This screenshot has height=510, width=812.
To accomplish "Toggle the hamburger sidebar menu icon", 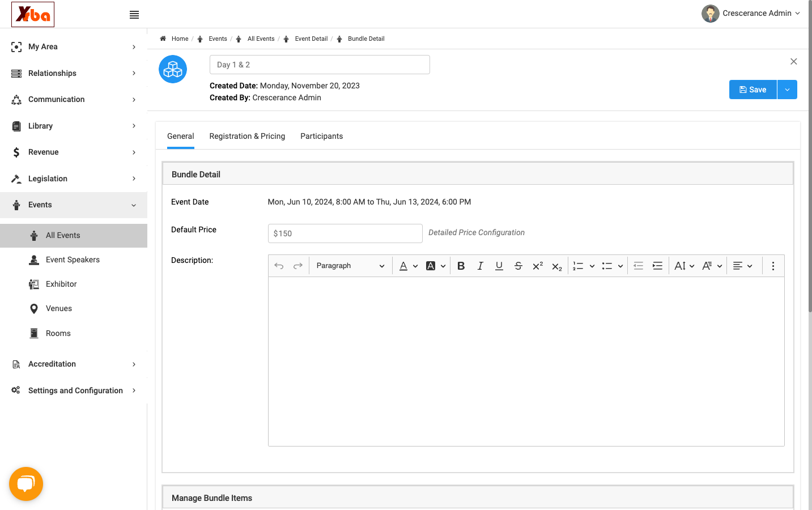I will (x=134, y=15).
